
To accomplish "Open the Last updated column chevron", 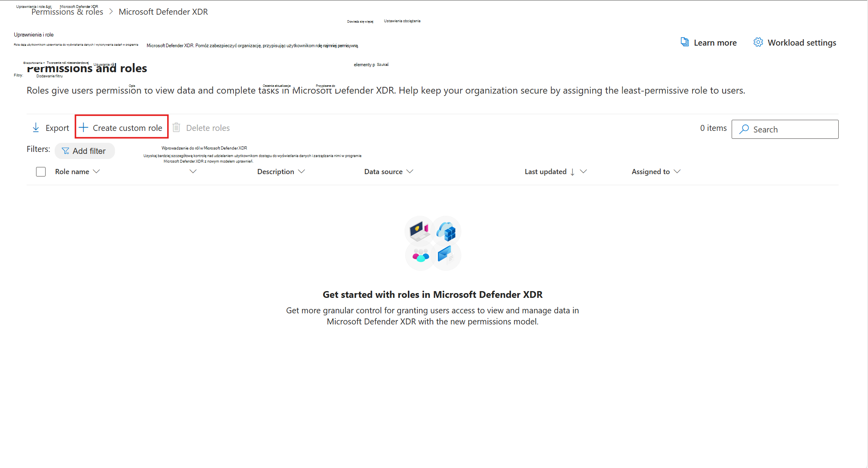I will (x=583, y=171).
